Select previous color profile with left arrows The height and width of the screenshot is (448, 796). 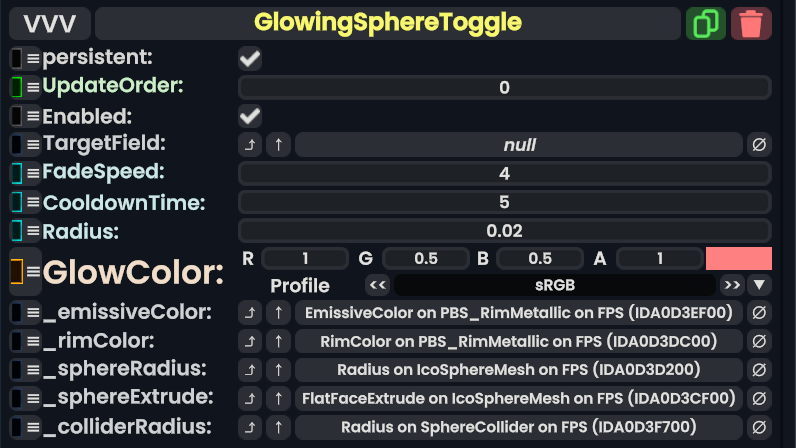click(377, 285)
